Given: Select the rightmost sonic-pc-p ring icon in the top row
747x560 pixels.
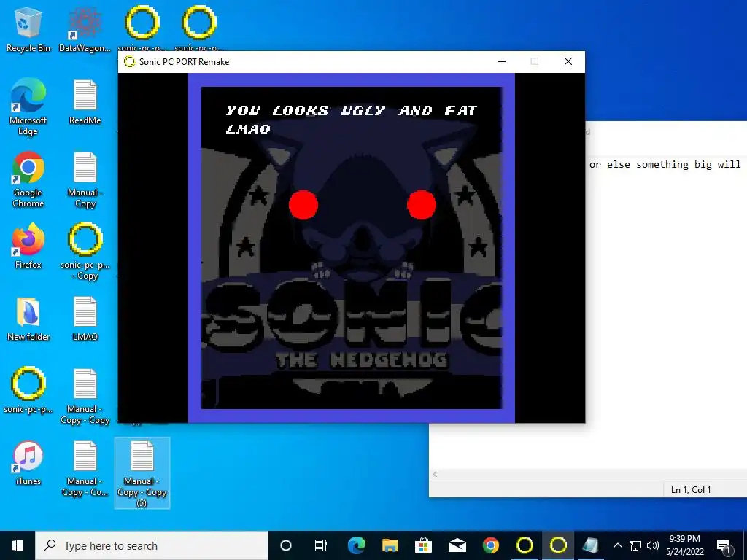Looking at the screenshot, I should [x=199, y=28].
